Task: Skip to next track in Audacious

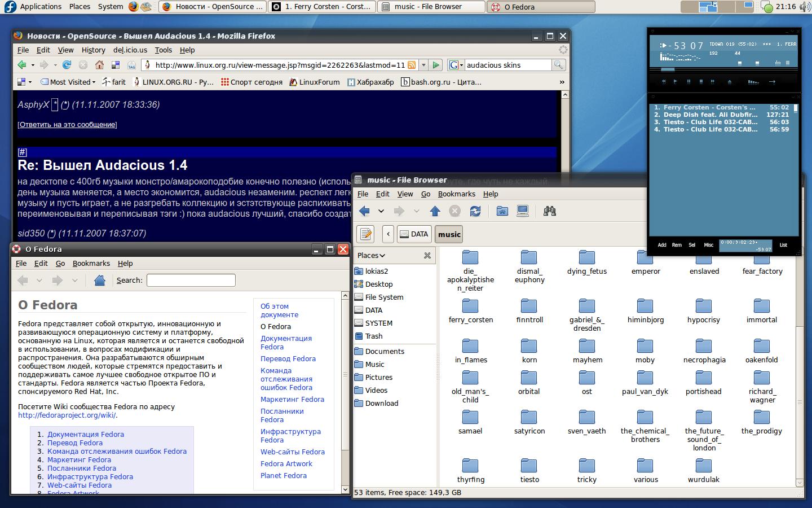Action: tap(713, 81)
